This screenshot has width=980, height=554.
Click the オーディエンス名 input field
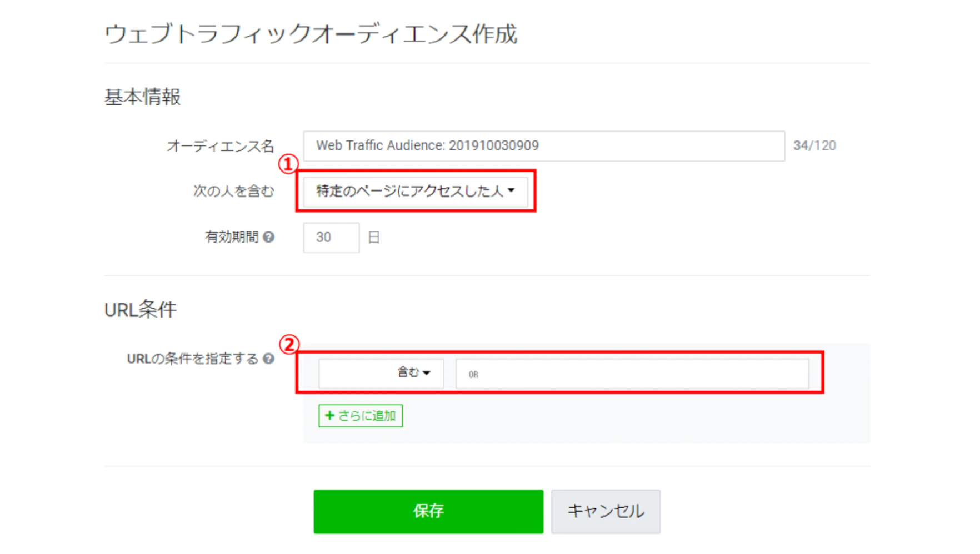544,146
